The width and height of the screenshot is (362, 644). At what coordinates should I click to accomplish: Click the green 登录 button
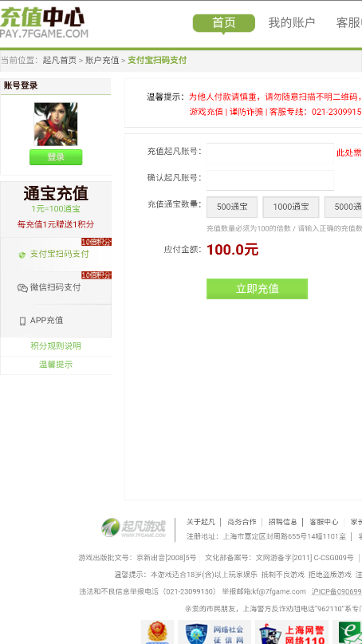(56, 157)
